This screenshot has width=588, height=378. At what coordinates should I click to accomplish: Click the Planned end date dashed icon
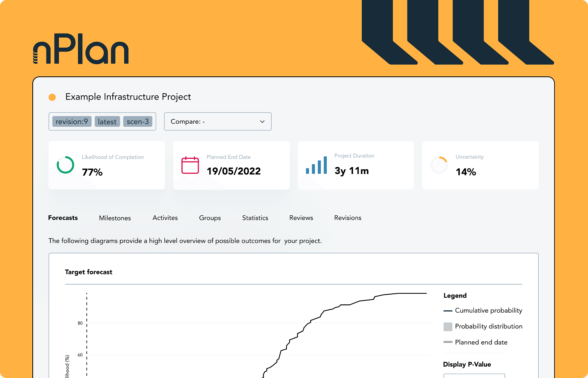(x=448, y=342)
